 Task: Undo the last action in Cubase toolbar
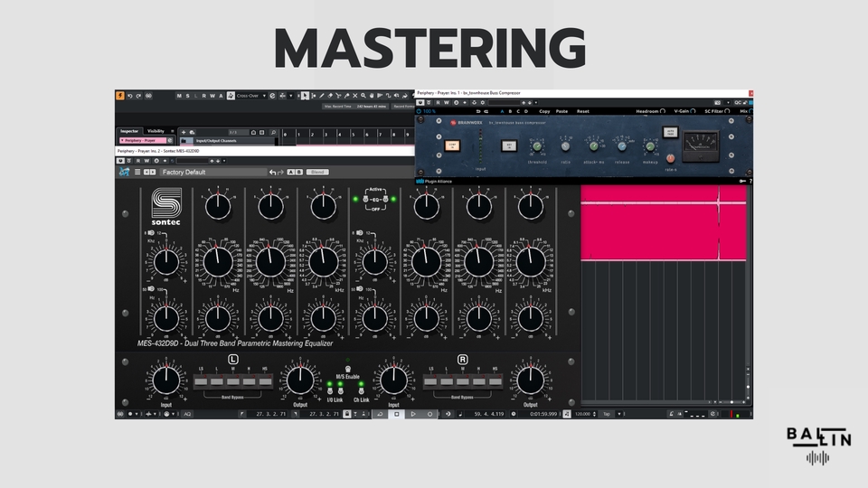(130, 96)
